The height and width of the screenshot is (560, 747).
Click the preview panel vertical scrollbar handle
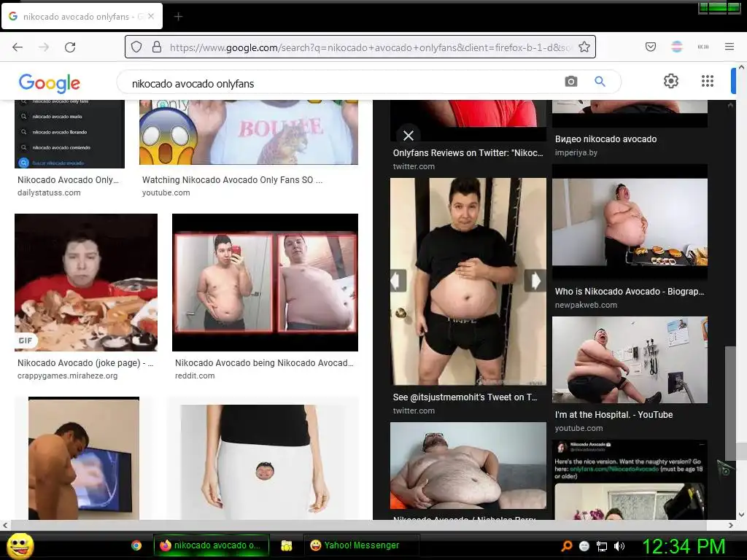pyautogui.click(x=729, y=402)
